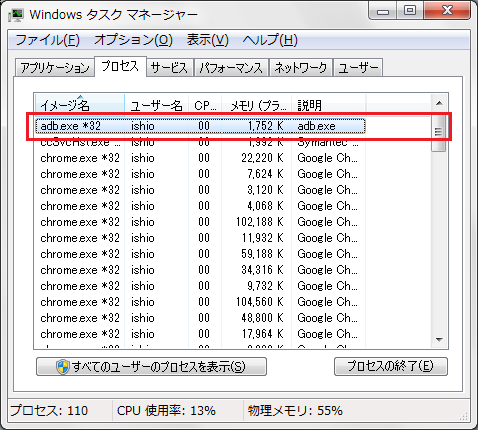
Task: Select the chrome.exe row using 4,068 K
Action: 200,206
